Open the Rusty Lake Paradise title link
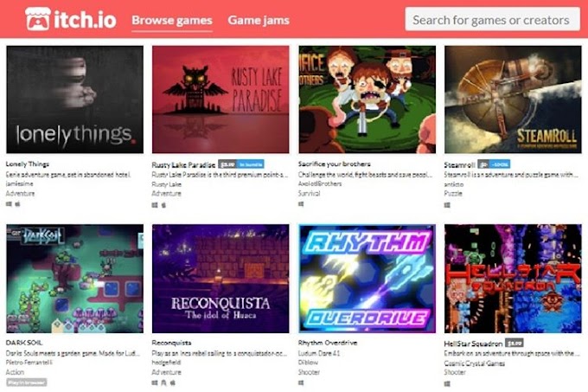588x392 pixels. (x=183, y=164)
